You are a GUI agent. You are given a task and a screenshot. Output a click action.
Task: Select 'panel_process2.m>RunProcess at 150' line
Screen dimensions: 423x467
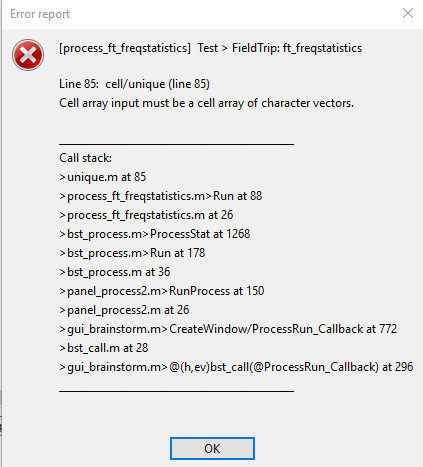(x=162, y=291)
